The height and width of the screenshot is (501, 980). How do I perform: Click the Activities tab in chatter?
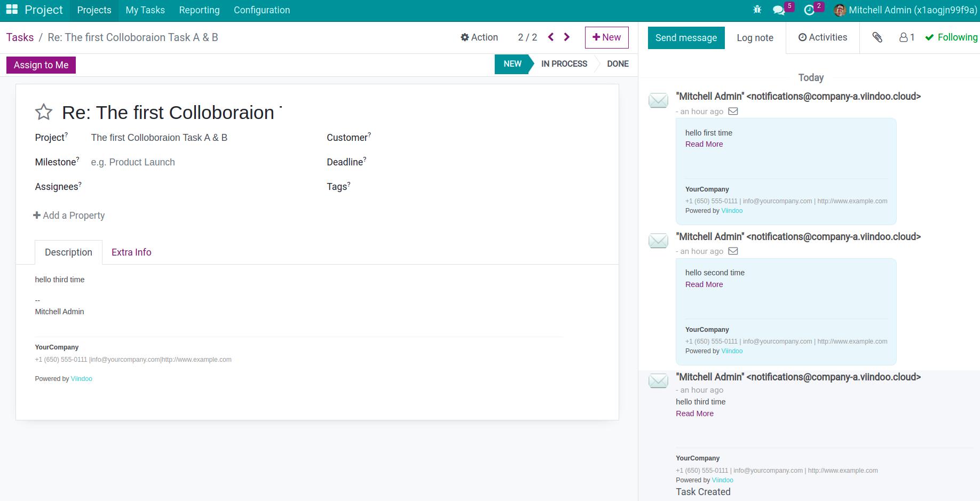pos(823,37)
